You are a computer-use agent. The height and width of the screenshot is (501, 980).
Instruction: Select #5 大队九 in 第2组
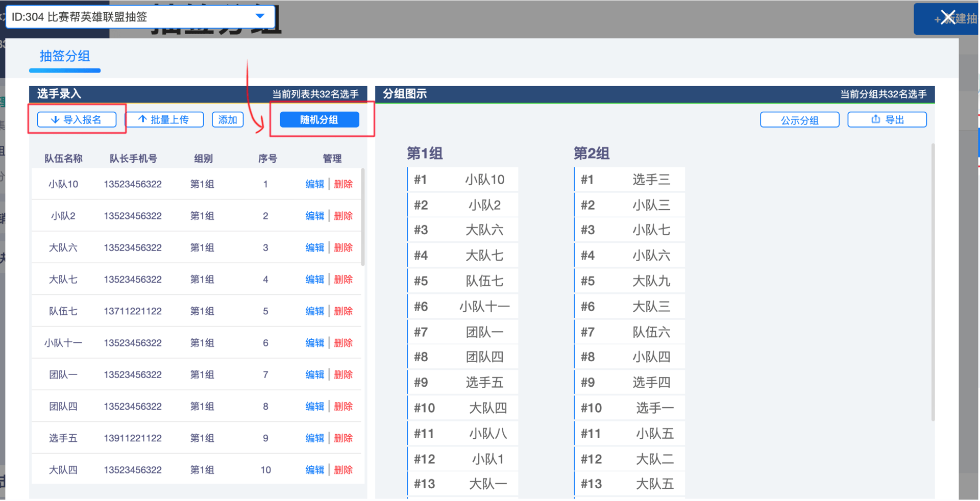629,281
